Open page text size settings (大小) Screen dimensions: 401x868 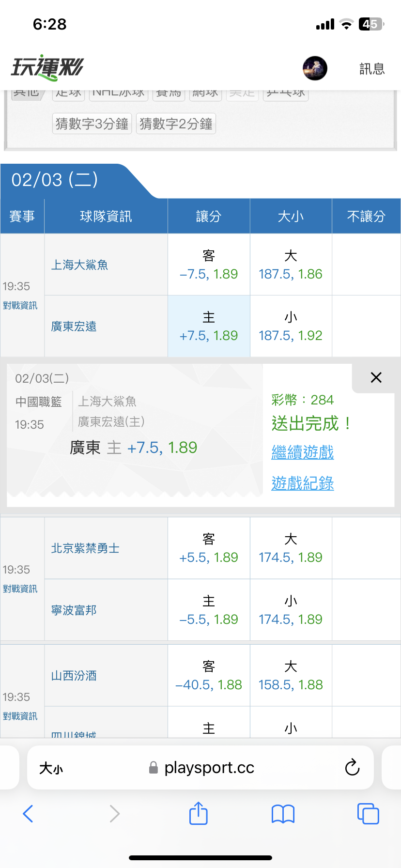51,768
